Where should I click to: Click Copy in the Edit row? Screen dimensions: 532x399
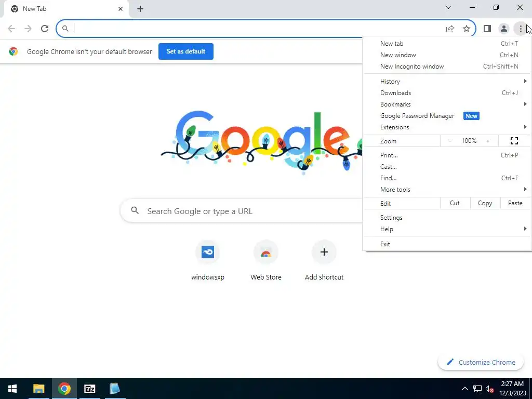(x=485, y=203)
